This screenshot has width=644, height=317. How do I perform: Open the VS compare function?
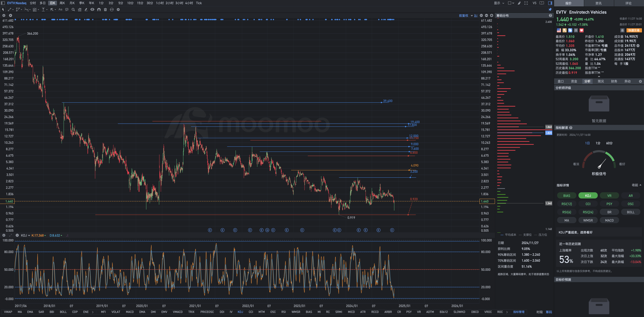(535, 3)
